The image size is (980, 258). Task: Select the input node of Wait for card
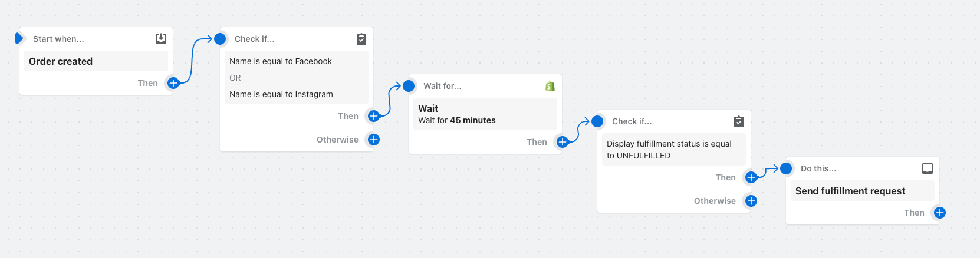pos(409,86)
